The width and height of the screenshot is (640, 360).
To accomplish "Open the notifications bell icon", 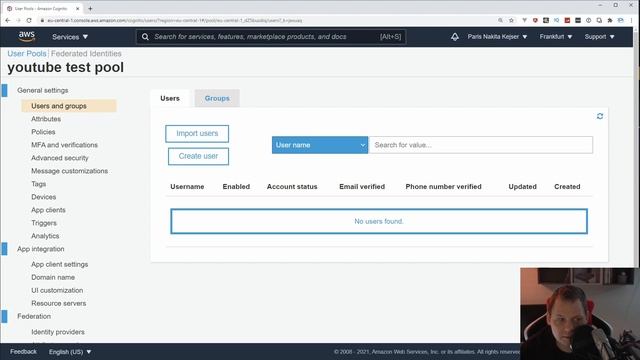I will pyautogui.click(x=455, y=37).
